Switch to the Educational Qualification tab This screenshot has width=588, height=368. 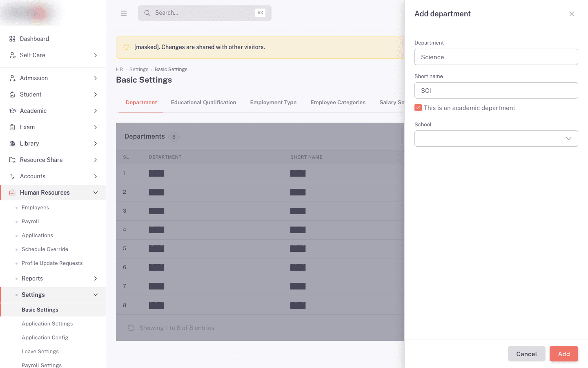[x=203, y=103]
